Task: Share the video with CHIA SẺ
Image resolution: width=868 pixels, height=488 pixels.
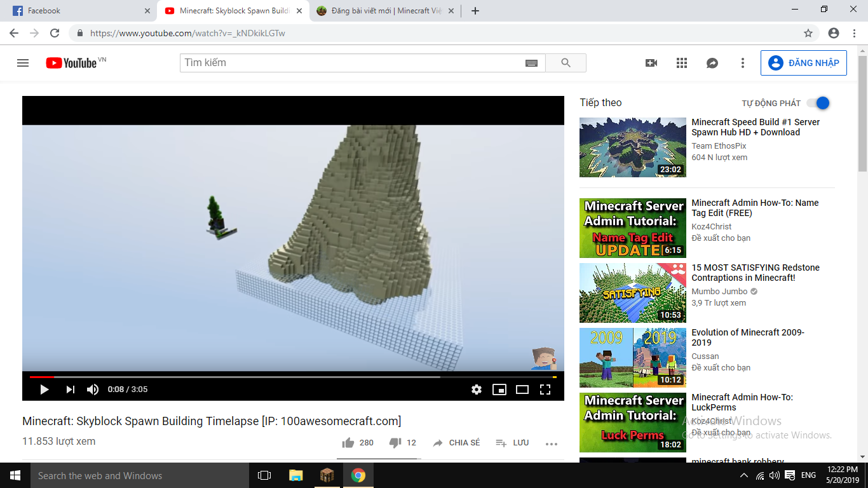Action: point(456,443)
